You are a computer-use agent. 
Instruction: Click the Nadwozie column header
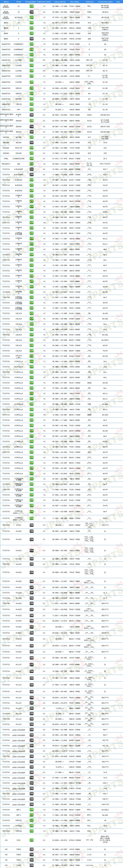[x=89, y=2]
